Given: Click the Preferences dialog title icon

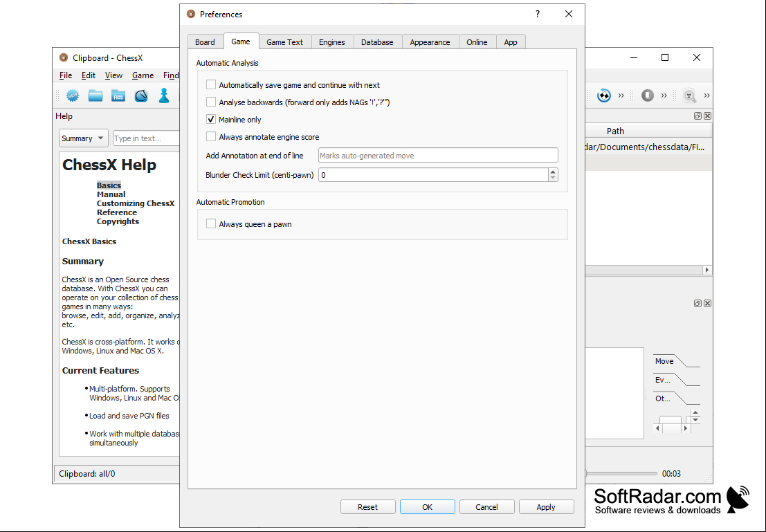Looking at the screenshot, I should [x=191, y=14].
